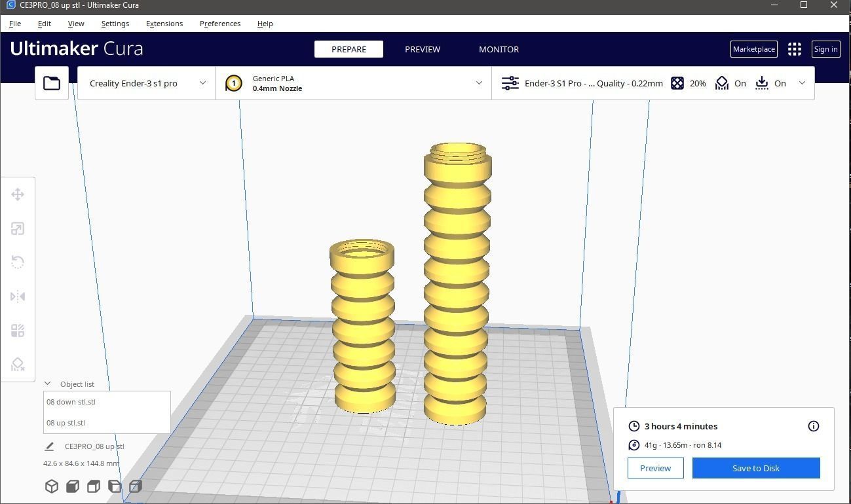
Task: Click the Sign in button
Action: coord(825,49)
